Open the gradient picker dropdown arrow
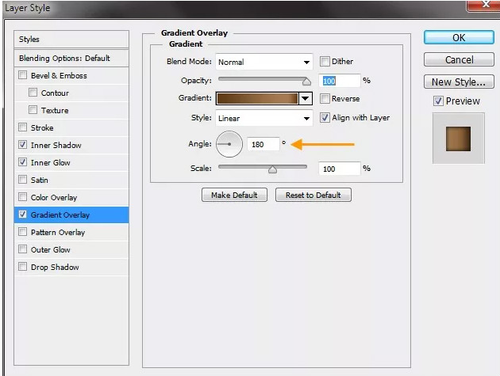Image resolution: width=500 pixels, height=376 pixels. click(x=305, y=98)
